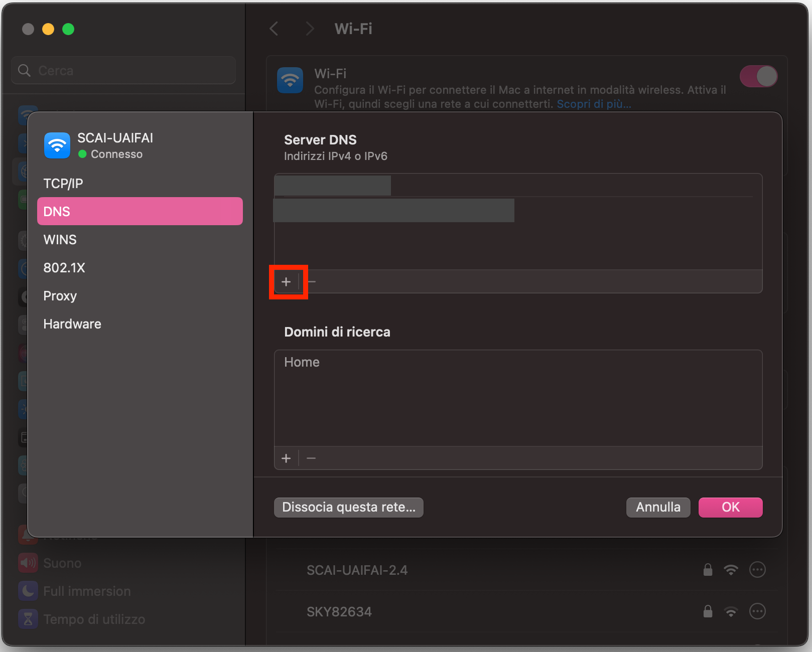Open the options menu for SKY82634 network
Viewport: 812px width, 652px height.
click(x=757, y=611)
